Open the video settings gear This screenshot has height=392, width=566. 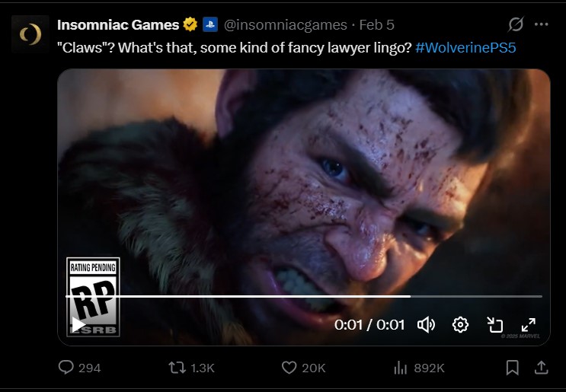[460, 325]
